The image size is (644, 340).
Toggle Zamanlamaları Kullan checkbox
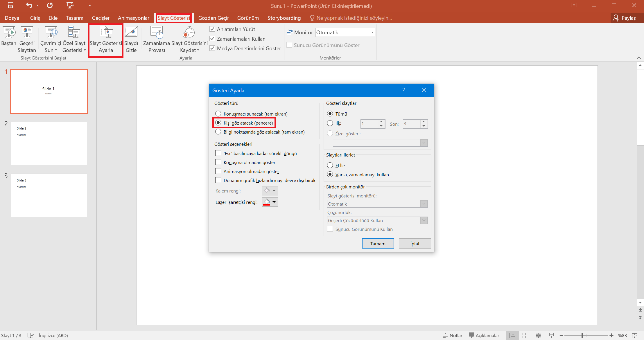tap(212, 39)
